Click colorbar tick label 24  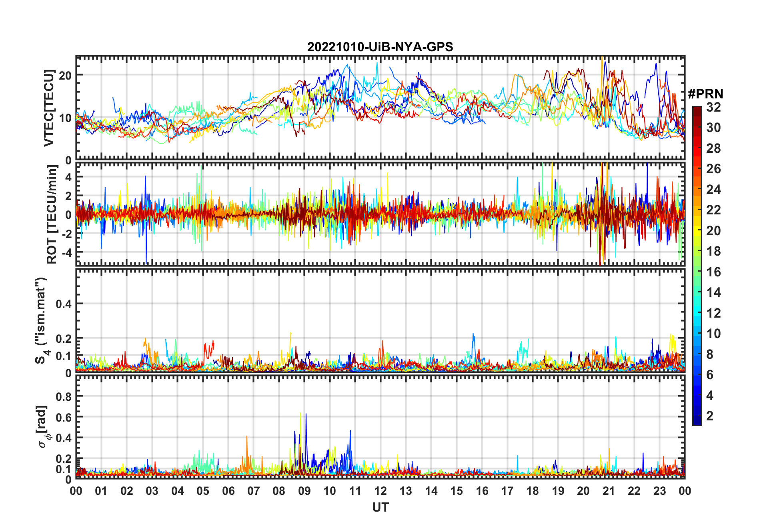[713, 189]
